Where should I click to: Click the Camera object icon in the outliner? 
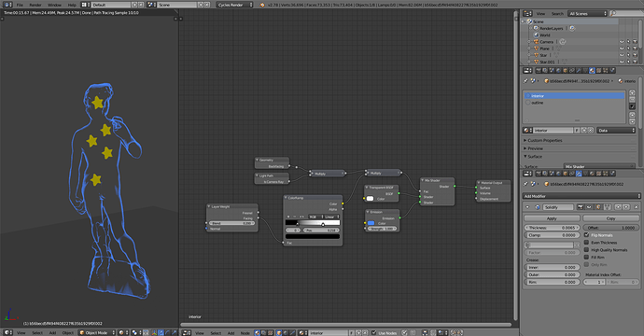coord(536,41)
